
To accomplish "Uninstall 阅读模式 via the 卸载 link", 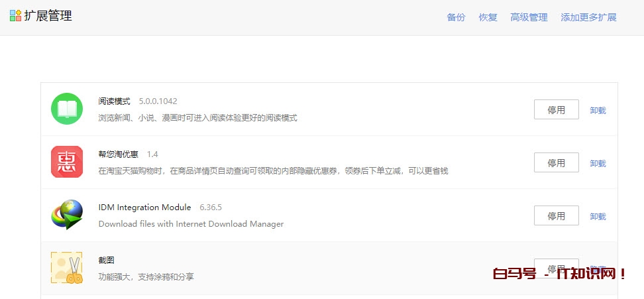I will pyautogui.click(x=598, y=111).
